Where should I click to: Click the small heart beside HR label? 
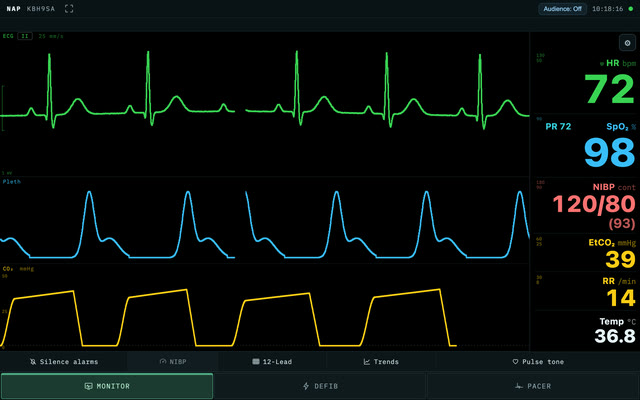click(602, 64)
